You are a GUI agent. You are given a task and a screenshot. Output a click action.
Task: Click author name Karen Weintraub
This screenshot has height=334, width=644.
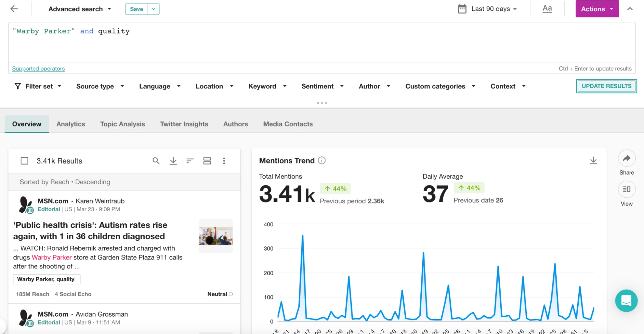click(100, 201)
